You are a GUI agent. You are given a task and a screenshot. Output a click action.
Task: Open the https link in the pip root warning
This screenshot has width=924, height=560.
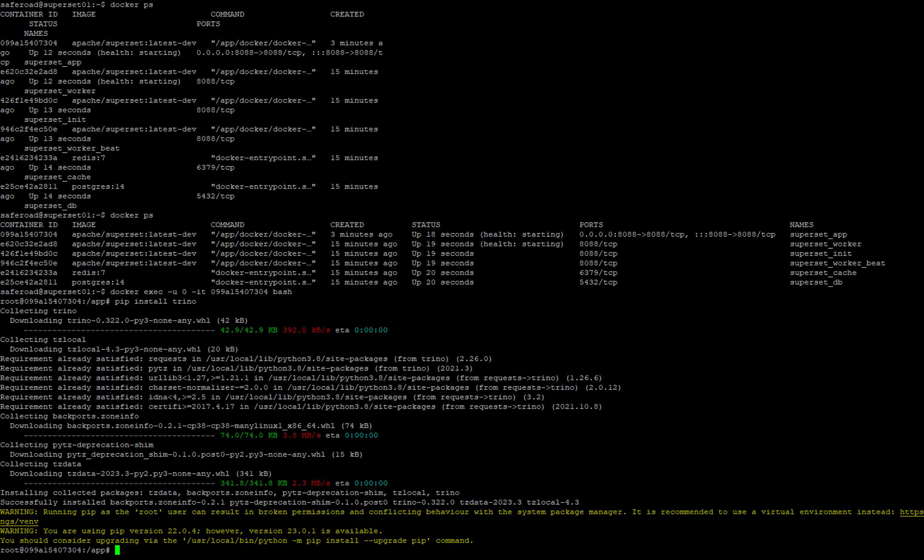coord(912,512)
